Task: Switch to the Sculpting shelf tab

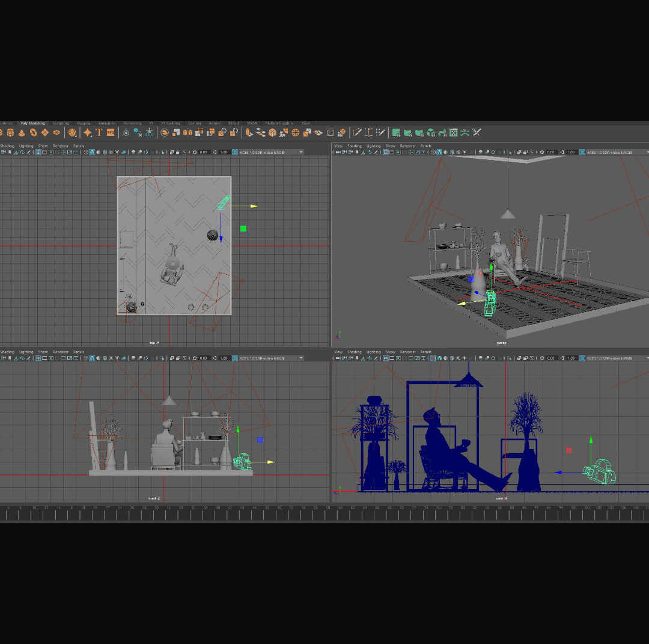Action: point(61,123)
